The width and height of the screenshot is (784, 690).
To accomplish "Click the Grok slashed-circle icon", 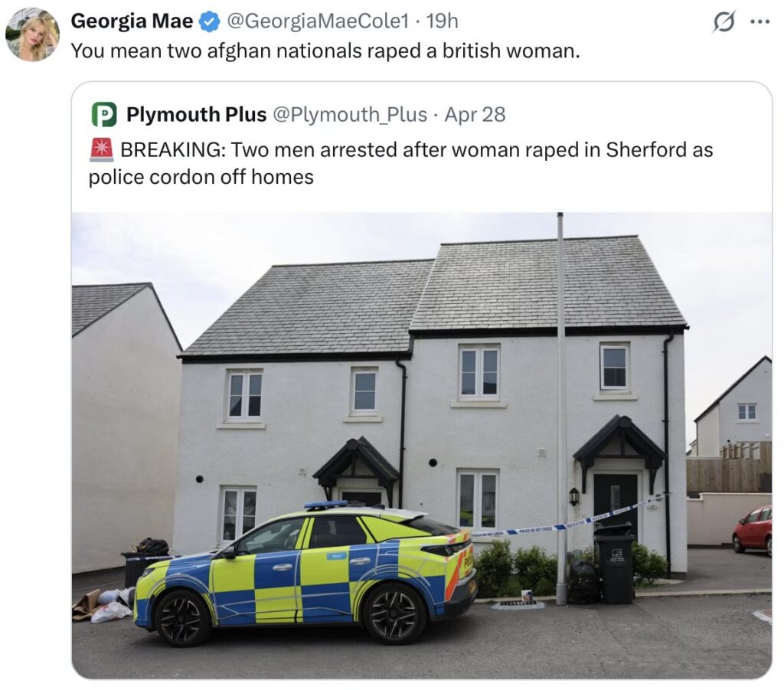I will [x=724, y=22].
